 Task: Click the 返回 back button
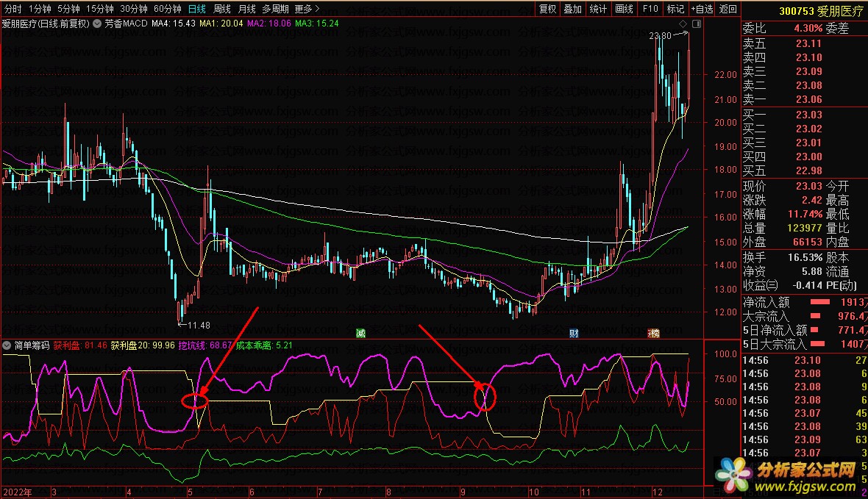(x=728, y=9)
